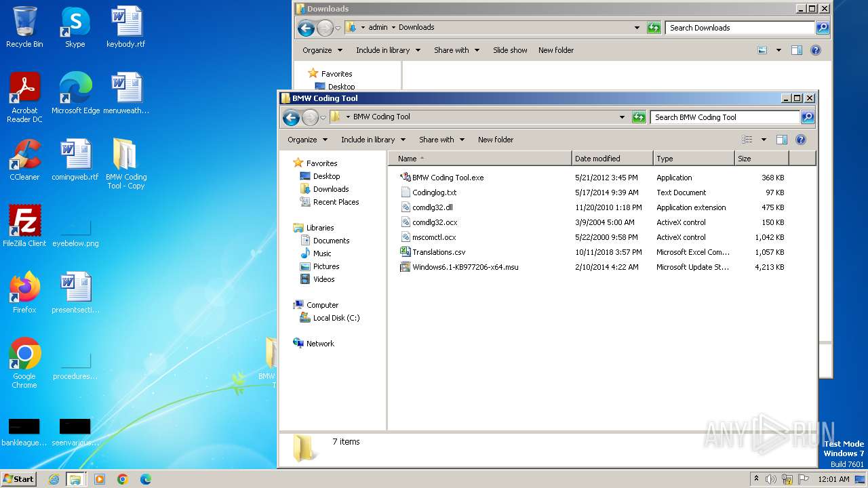The image size is (868, 488).
Task: Select Pictures library in sidebar
Action: pos(326,266)
